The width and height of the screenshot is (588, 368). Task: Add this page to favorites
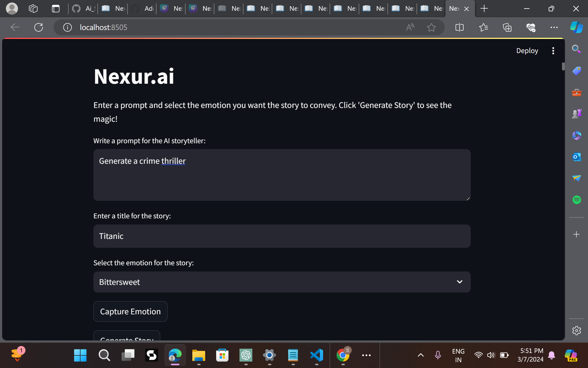[432, 27]
